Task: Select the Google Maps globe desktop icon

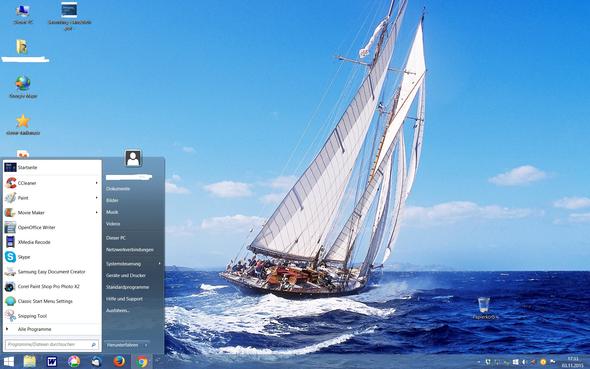Action: [x=23, y=87]
